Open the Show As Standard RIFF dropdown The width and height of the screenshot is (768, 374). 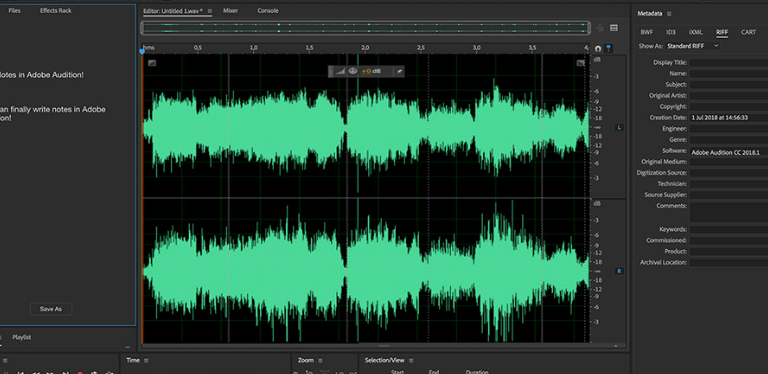pyautogui.click(x=693, y=46)
